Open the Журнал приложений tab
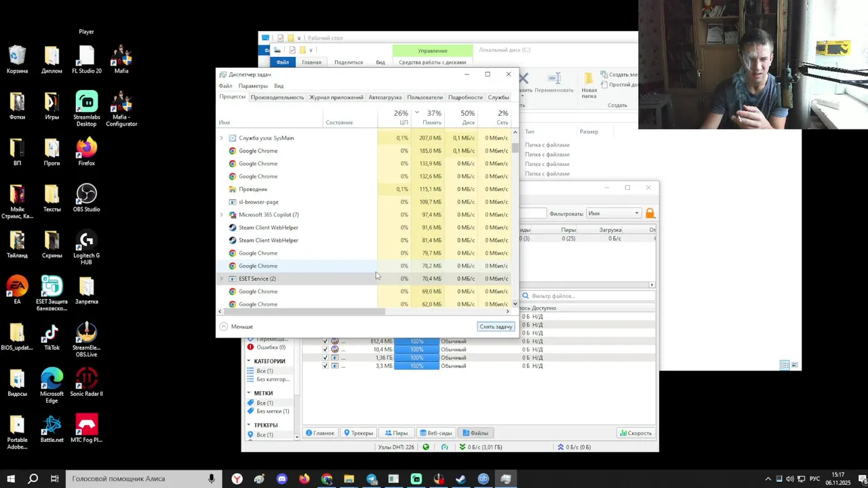Image resolution: width=868 pixels, height=488 pixels. (336, 98)
